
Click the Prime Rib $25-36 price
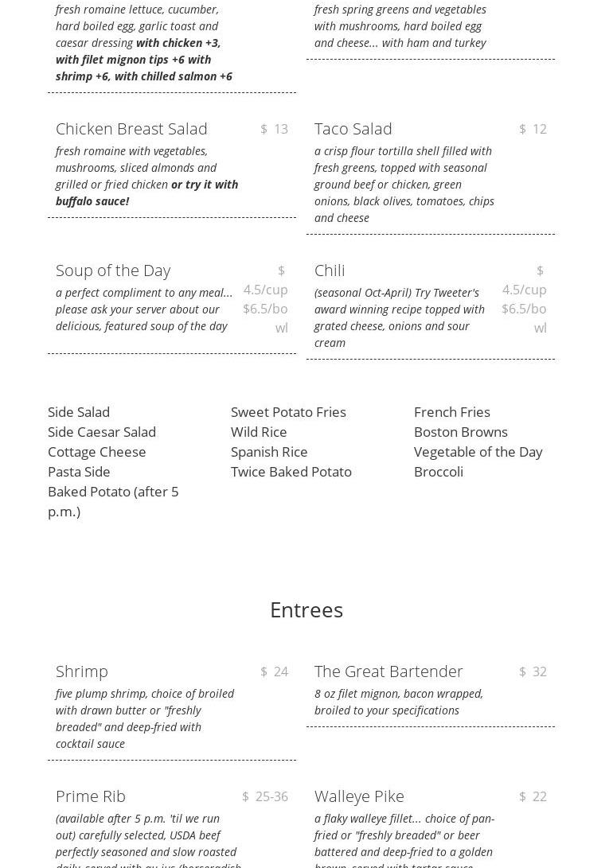click(265, 796)
